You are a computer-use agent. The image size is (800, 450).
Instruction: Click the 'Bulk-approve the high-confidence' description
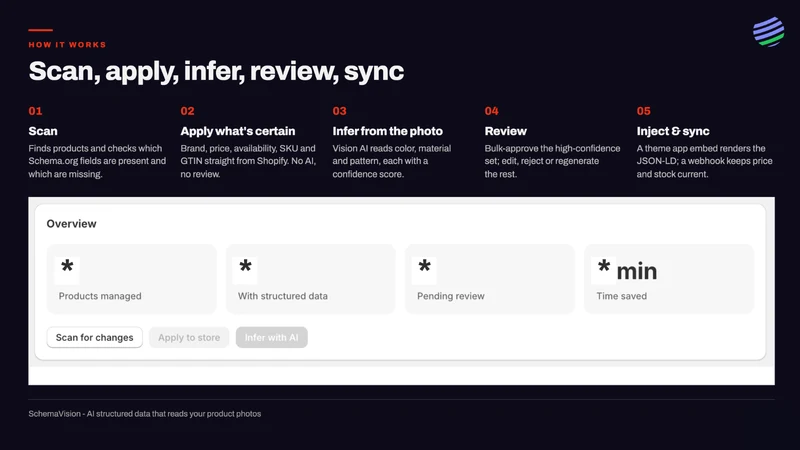pos(553,161)
